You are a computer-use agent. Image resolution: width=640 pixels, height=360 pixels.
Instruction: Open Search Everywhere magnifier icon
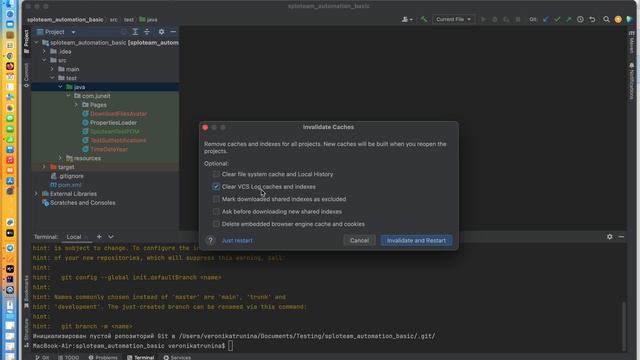click(607, 19)
